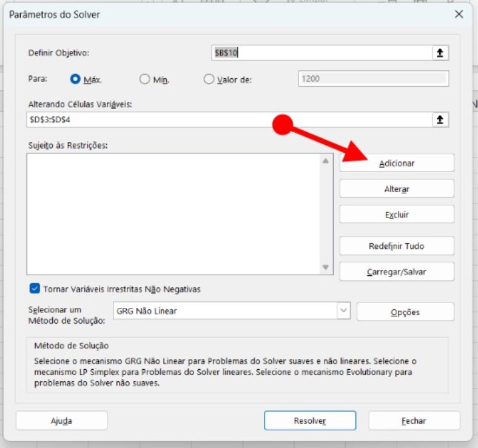Open the Opções button settings

tap(405, 312)
